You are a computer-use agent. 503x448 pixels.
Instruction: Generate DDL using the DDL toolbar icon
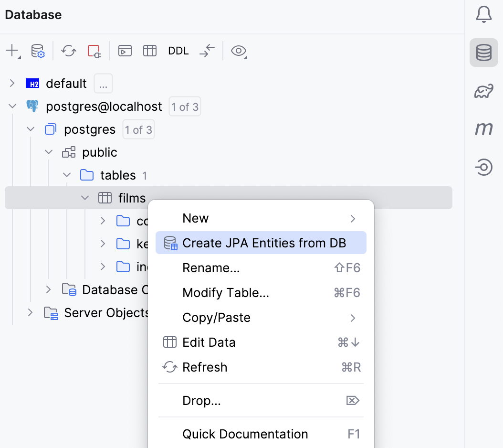tap(178, 51)
